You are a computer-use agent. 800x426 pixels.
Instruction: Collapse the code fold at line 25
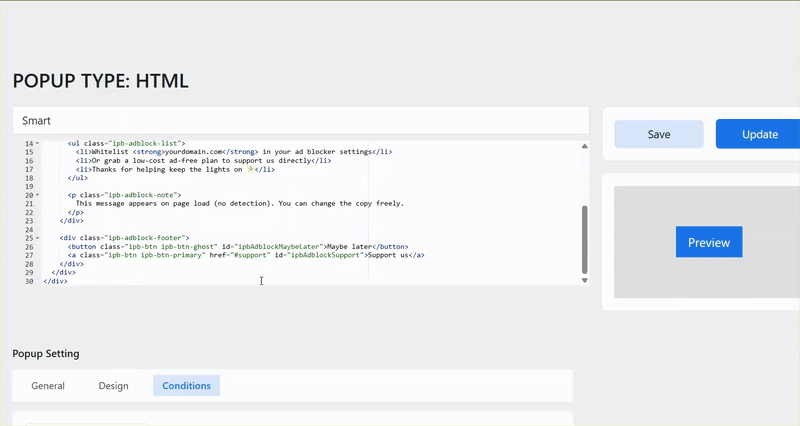click(37, 238)
